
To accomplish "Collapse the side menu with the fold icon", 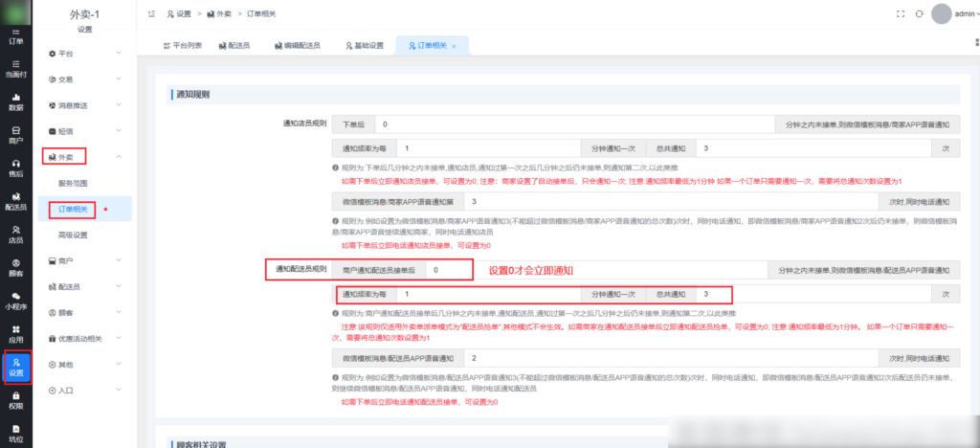I will tap(151, 13).
